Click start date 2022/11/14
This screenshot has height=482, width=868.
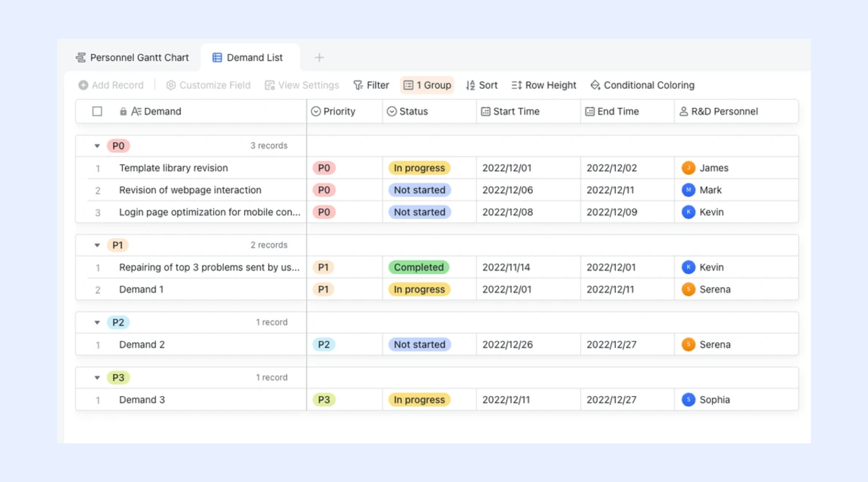pos(506,268)
